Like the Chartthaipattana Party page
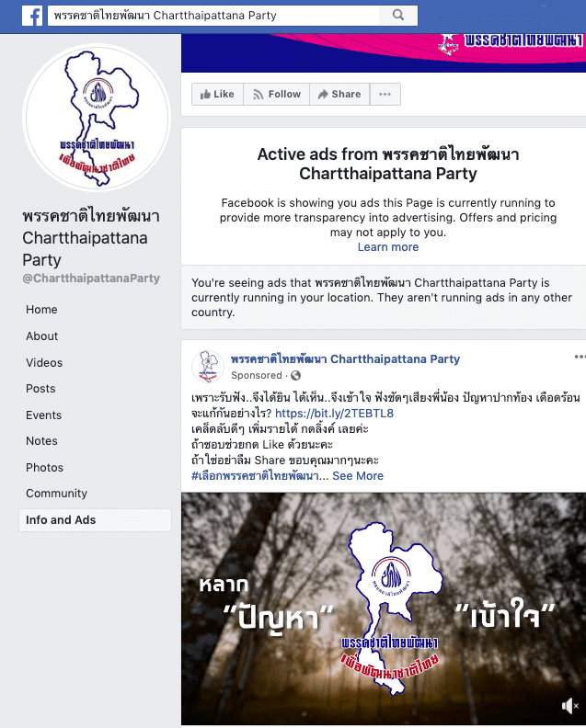This screenshot has width=586, height=728. pyautogui.click(x=217, y=95)
